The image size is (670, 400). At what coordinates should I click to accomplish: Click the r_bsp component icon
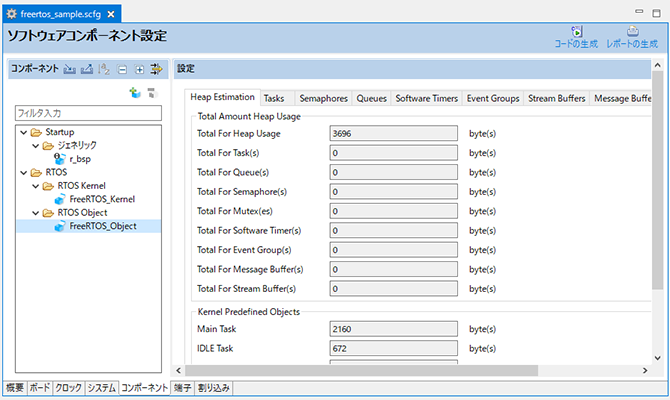point(59,159)
